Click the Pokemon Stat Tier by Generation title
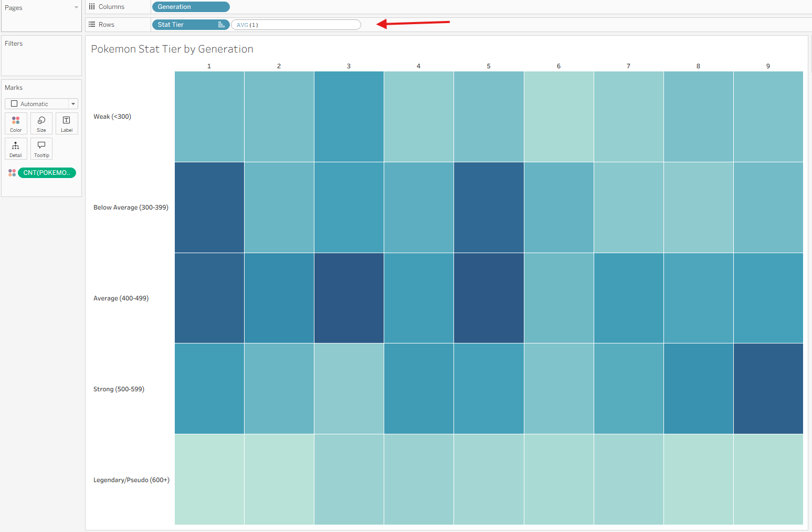The width and height of the screenshot is (812, 532). (x=172, y=49)
